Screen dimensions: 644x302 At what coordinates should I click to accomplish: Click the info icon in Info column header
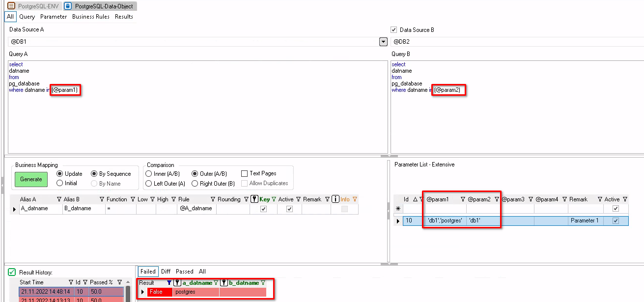point(336,199)
